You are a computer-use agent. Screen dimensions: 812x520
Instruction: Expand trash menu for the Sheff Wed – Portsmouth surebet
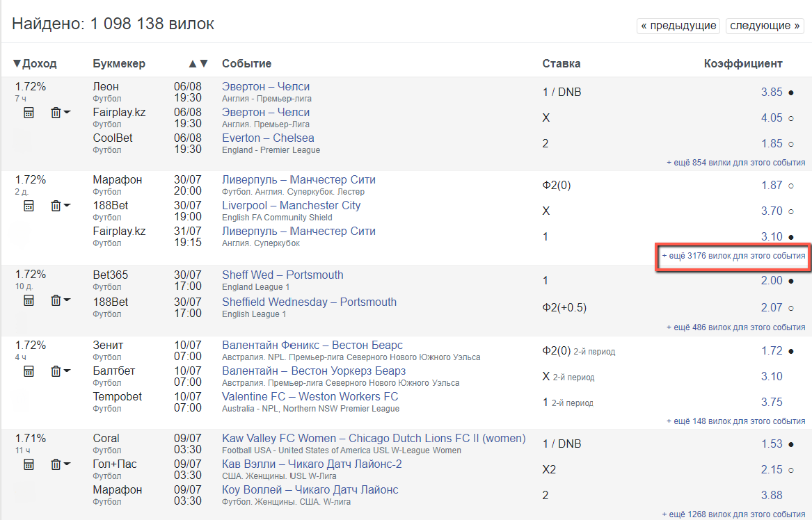click(x=60, y=300)
